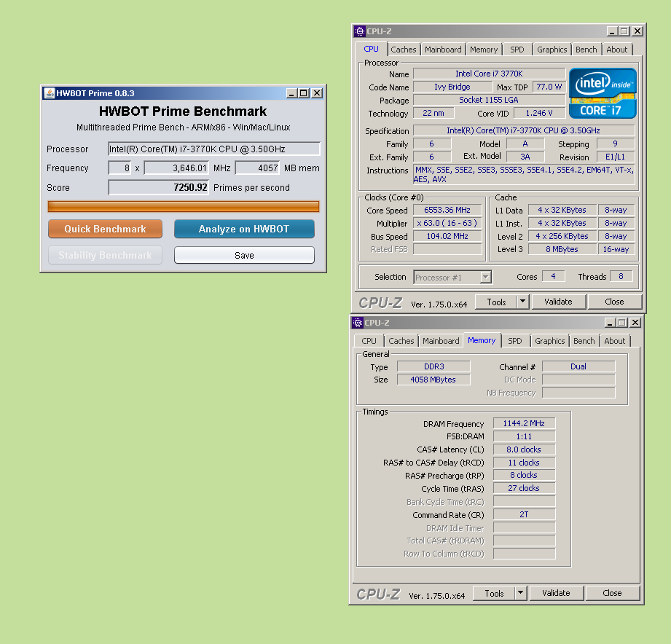Screen dimensions: 671x644
Task: Click the Save button in HWBOT Prime
Action: click(244, 256)
